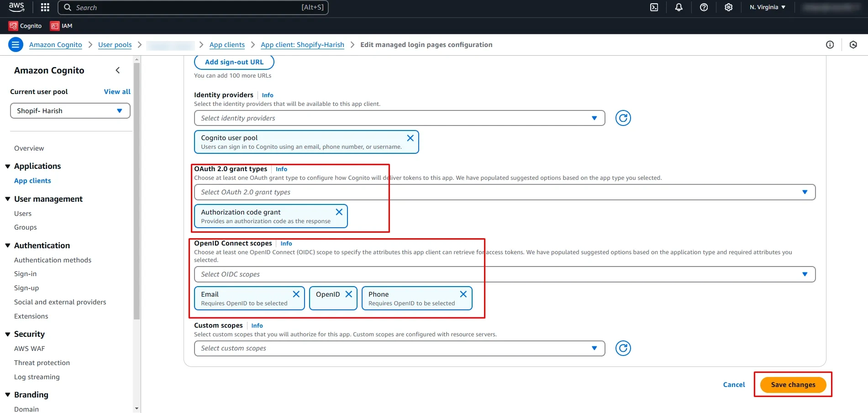Image resolution: width=868 pixels, height=413 pixels.
Task: Open Sign-up in sidebar
Action: [x=26, y=288]
